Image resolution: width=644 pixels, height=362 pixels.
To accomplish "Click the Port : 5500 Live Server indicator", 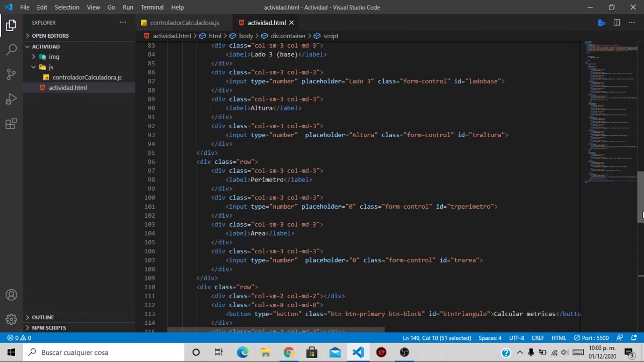I will [x=592, y=338].
